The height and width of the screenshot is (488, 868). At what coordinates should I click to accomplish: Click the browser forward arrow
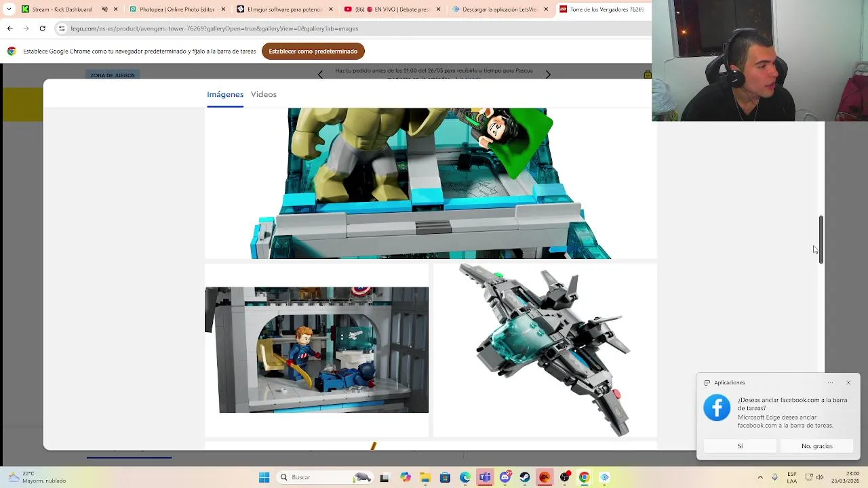[26, 28]
